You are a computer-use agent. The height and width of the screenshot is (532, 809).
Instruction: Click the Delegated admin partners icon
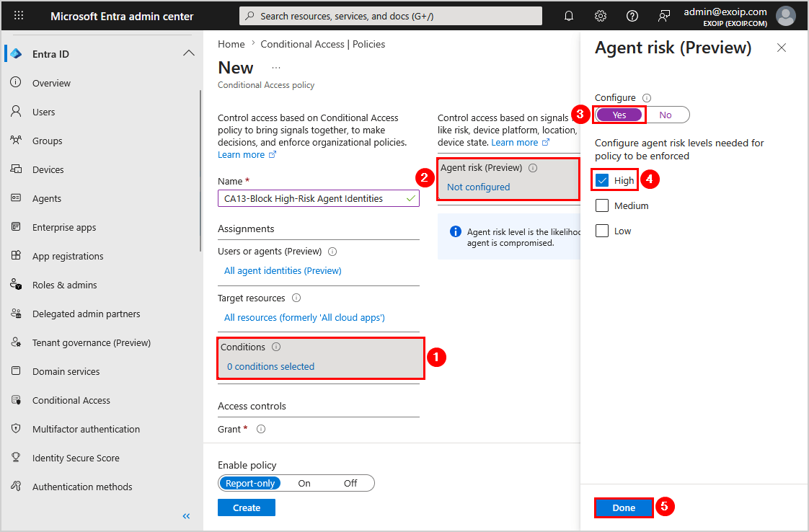(16, 314)
